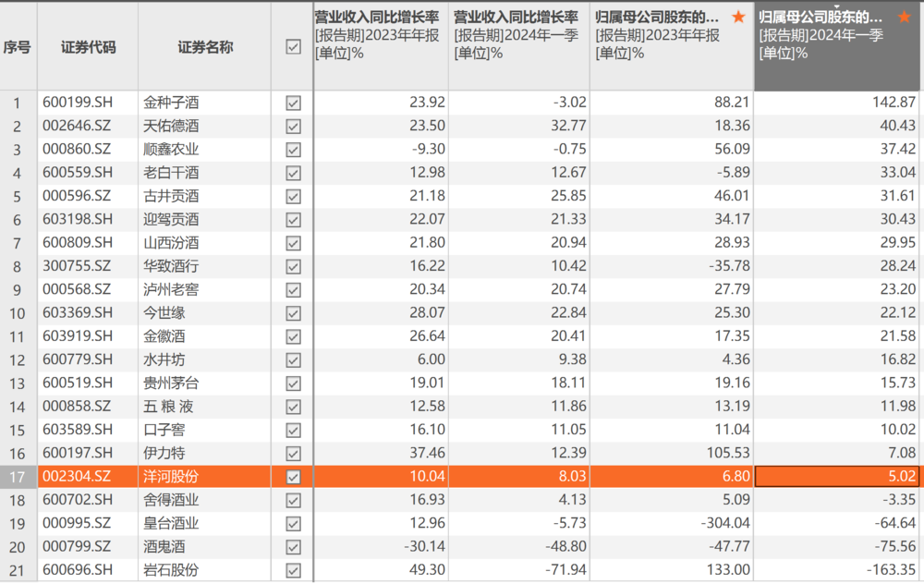Click the 归属母公司股东的 2023年年报 column header
This screenshot has height=584, width=924.
coord(672,46)
